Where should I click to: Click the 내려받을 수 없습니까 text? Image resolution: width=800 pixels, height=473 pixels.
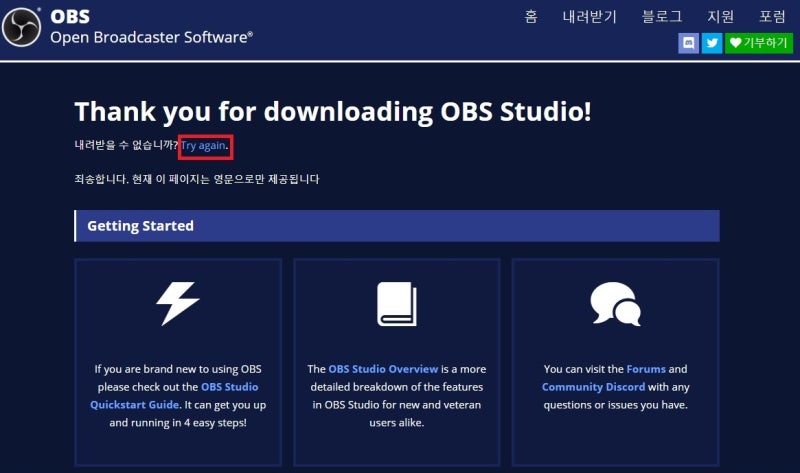point(126,145)
